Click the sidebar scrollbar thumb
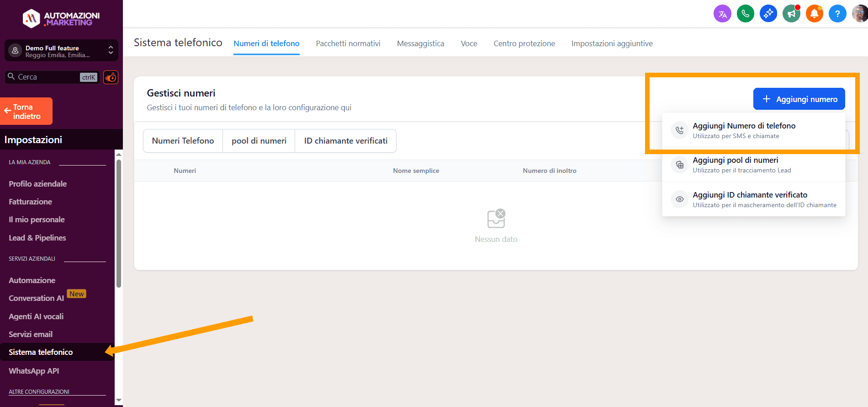This screenshot has height=407, width=868. (119, 224)
